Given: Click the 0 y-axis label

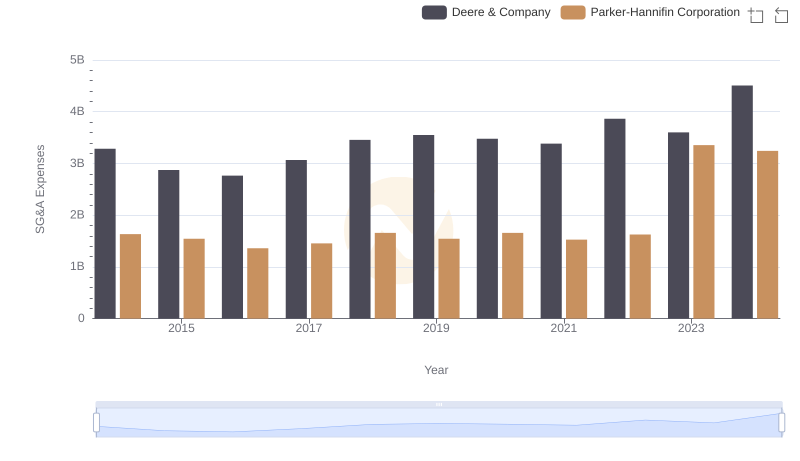Looking at the screenshot, I should coord(81,319).
